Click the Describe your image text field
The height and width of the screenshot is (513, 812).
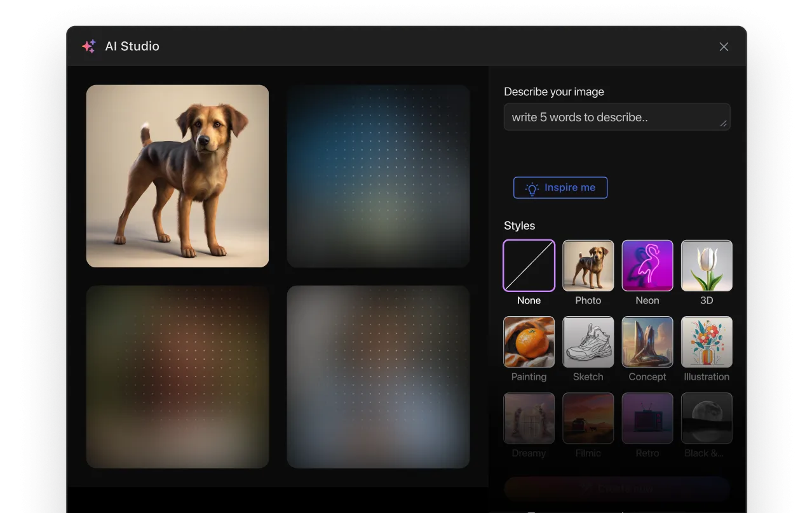pyautogui.click(x=617, y=117)
